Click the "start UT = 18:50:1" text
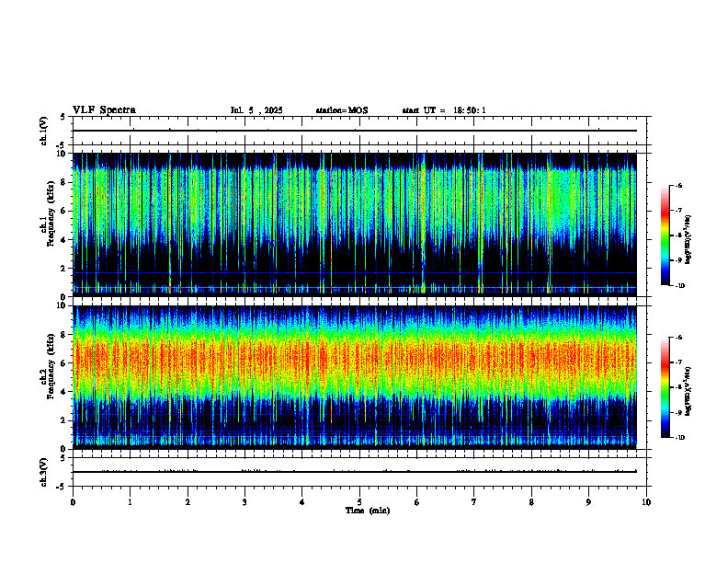 [x=444, y=110]
